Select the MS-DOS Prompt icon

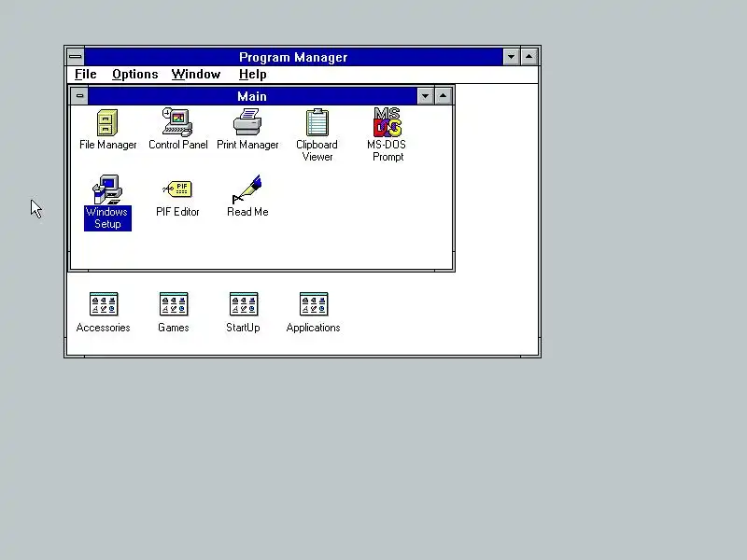pos(388,122)
